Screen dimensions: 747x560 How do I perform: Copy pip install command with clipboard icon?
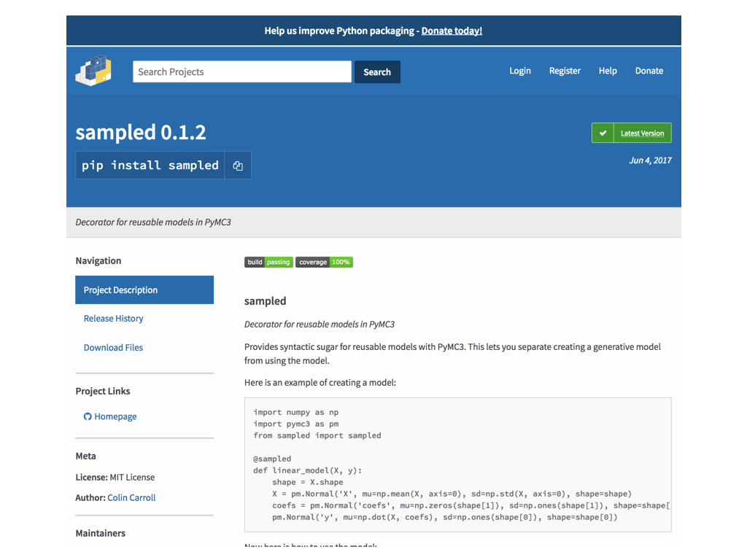coord(238,166)
